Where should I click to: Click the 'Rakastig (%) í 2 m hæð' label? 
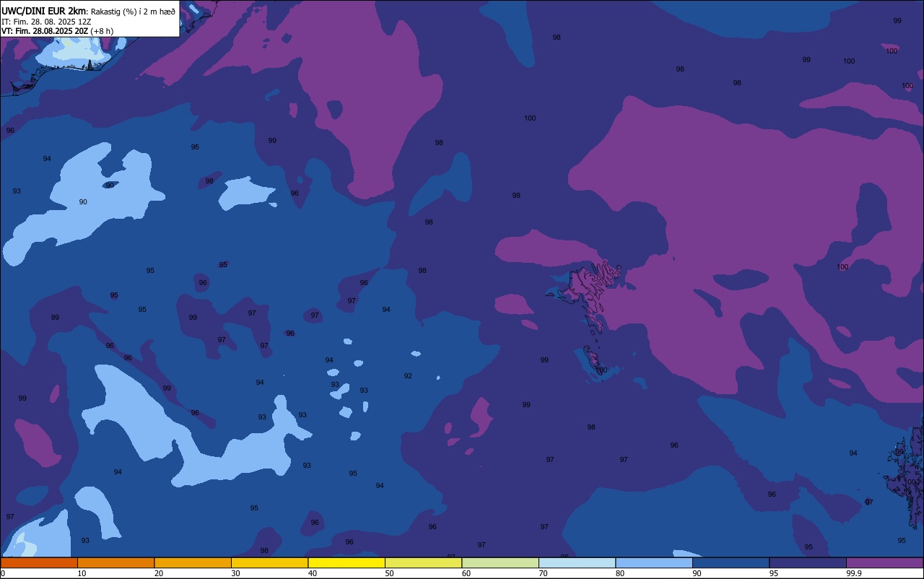coord(133,12)
